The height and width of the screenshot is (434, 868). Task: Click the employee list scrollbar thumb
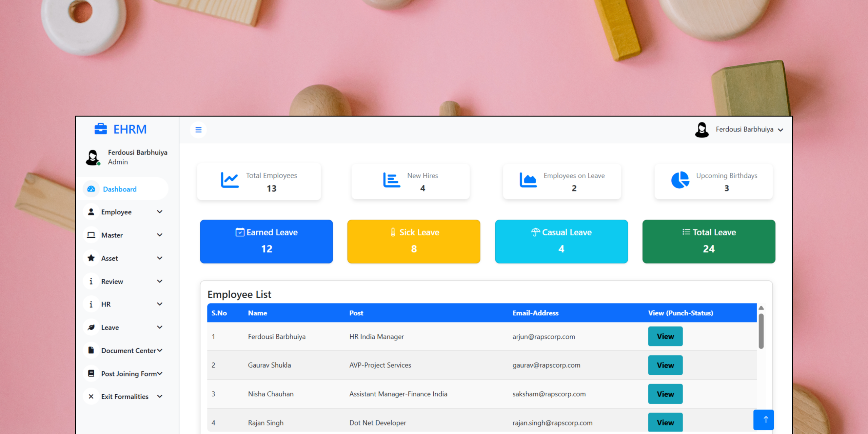coord(761,331)
